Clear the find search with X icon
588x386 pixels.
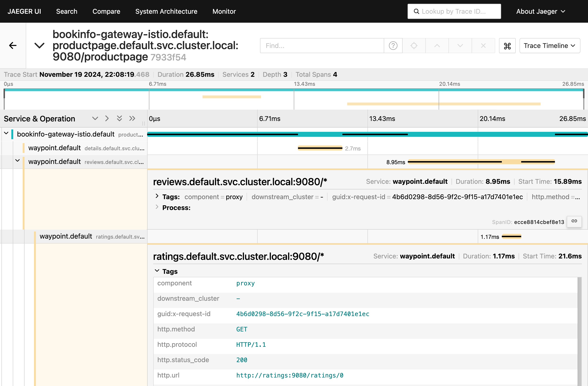(483, 46)
